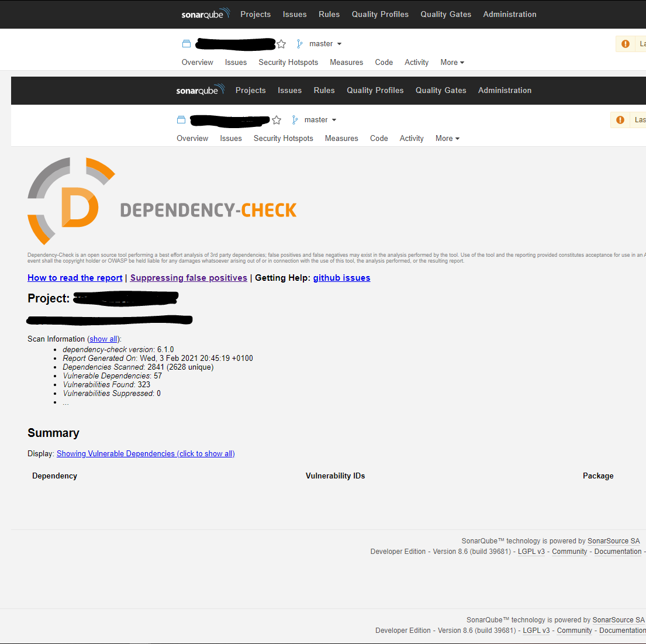Click Showing Vulnerable Dependencies display link

click(x=146, y=453)
